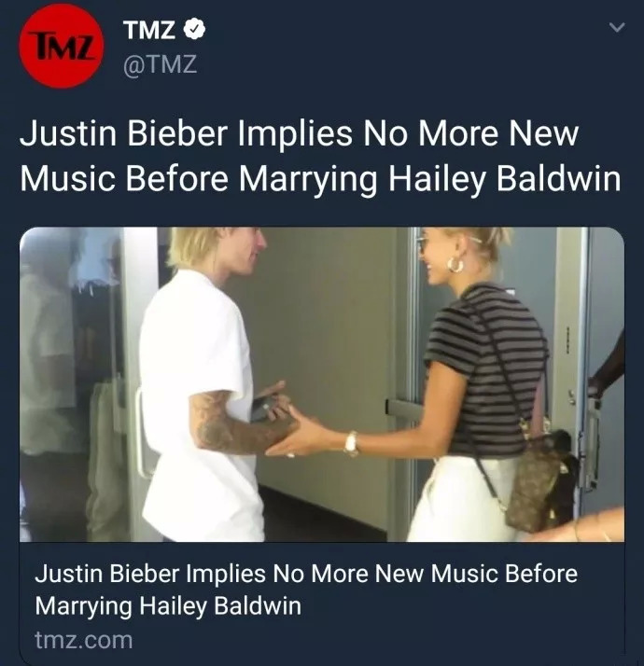Visit the tmz.com domain link
644x666 pixels.
click(x=84, y=640)
